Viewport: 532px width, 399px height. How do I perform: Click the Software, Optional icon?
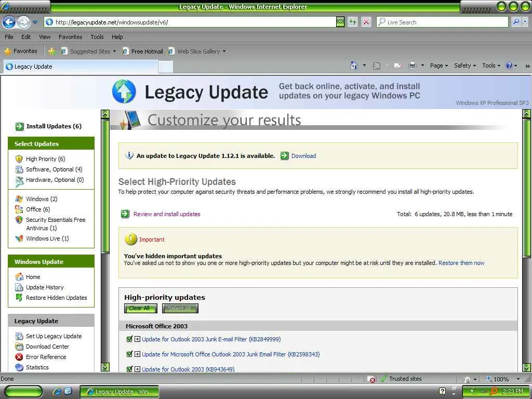tap(19, 169)
